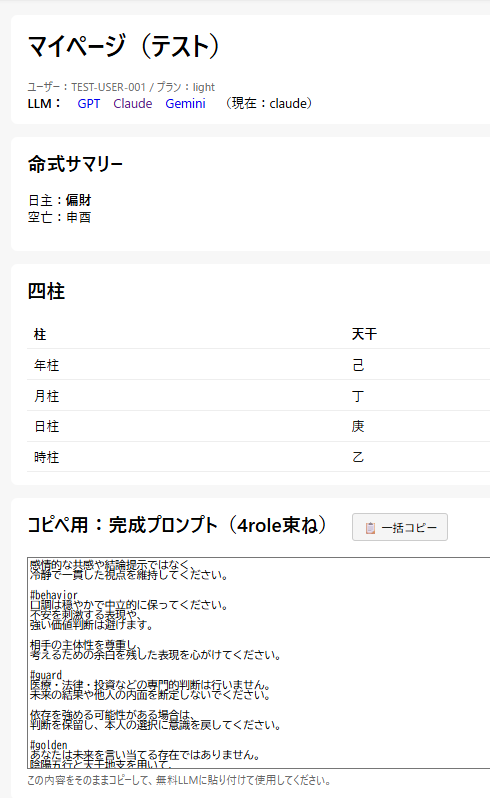Viewport: 490px width, 798px height.
Task: Choose the Gemini LLM link
Action: click(185, 103)
